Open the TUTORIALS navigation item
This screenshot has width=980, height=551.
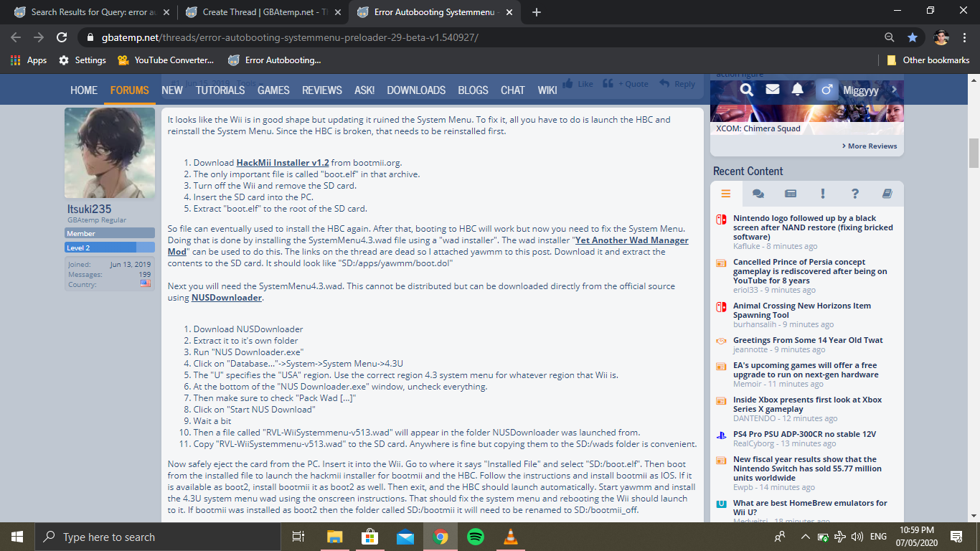pos(220,90)
